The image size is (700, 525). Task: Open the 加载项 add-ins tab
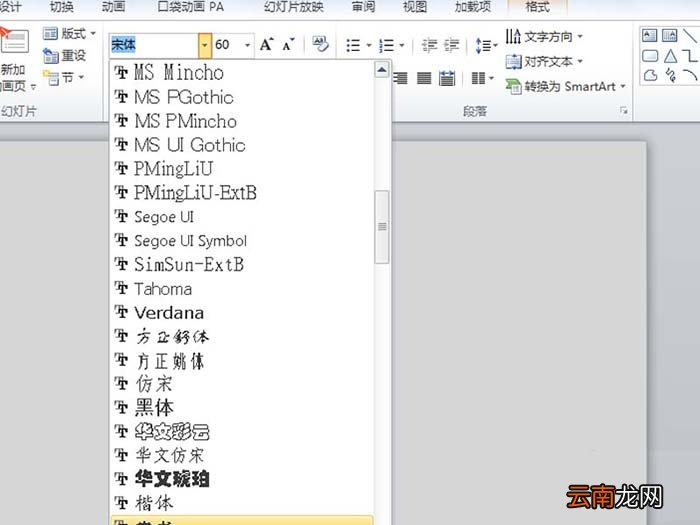coord(473,7)
